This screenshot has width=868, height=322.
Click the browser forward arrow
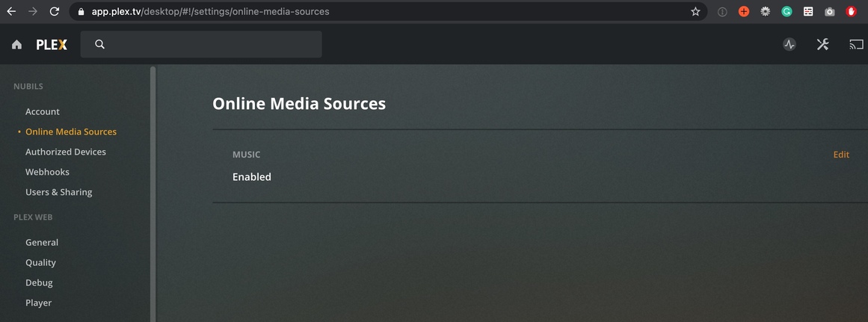(x=33, y=11)
